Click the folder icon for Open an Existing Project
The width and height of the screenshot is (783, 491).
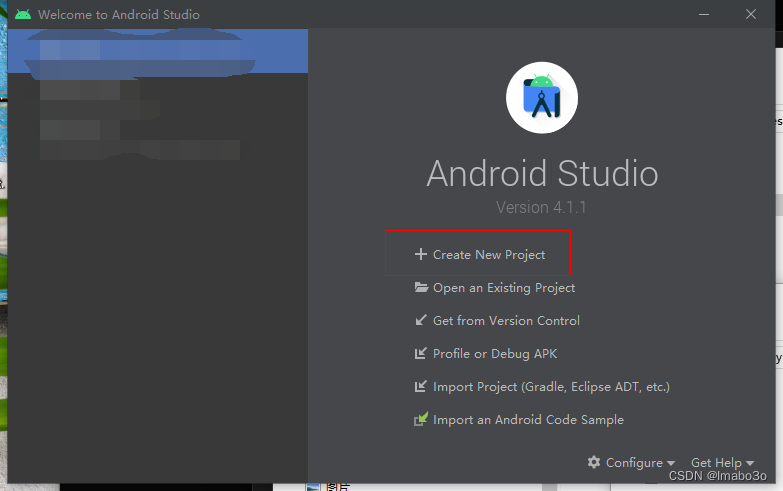pyautogui.click(x=421, y=287)
